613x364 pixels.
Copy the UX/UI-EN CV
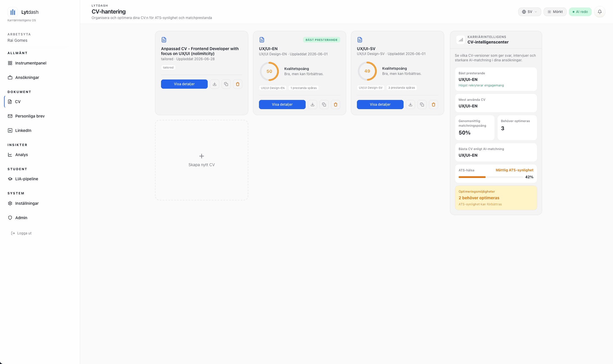click(324, 105)
